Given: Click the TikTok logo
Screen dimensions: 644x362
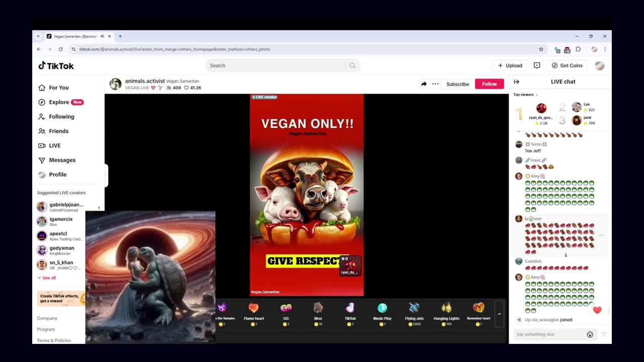Looking at the screenshot, I should point(56,66).
